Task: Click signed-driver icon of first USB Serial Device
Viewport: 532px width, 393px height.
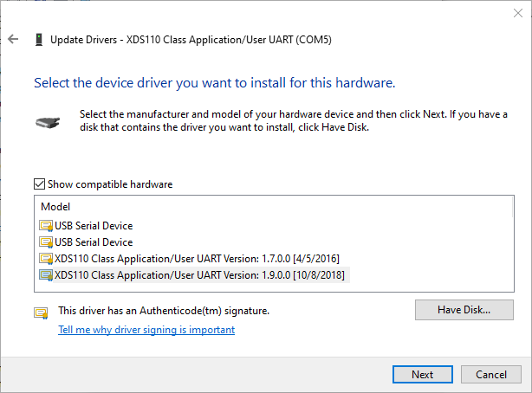Action: [46, 226]
